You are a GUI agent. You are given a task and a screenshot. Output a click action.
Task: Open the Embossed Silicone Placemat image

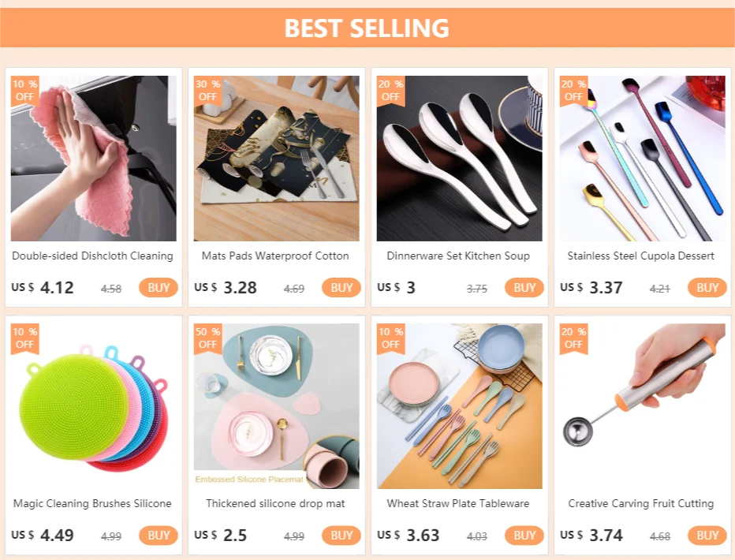[277, 406]
